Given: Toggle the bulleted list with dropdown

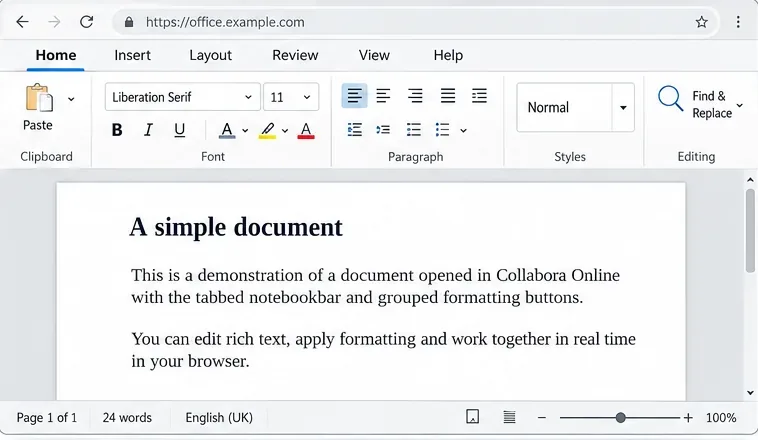Looking at the screenshot, I should (x=442, y=130).
